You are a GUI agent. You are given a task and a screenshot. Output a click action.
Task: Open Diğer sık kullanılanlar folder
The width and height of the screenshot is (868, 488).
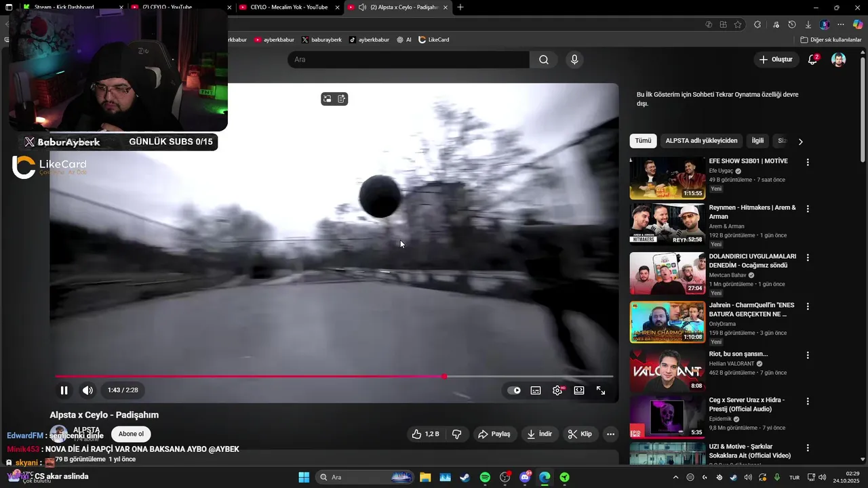[831, 40]
